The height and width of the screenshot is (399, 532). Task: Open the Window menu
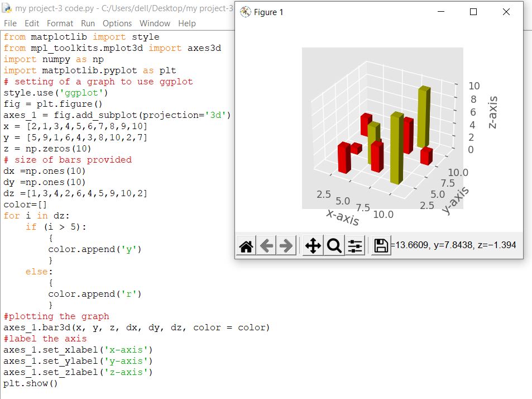(155, 23)
